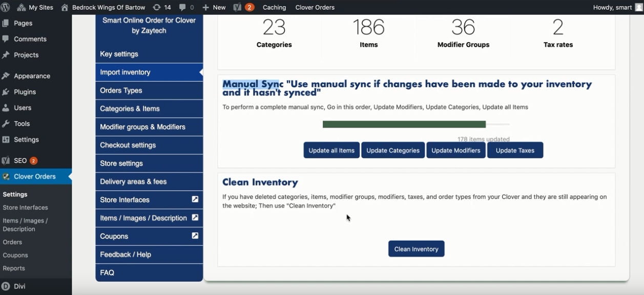Click the Clean Inventory button
Image resolution: width=644 pixels, height=295 pixels.
click(x=417, y=249)
